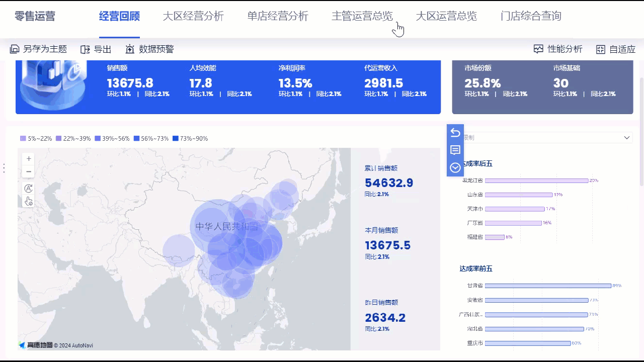Open the 大区运营总览 tab
This screenshot has height=362, width=644.
[x=446, y=16]
